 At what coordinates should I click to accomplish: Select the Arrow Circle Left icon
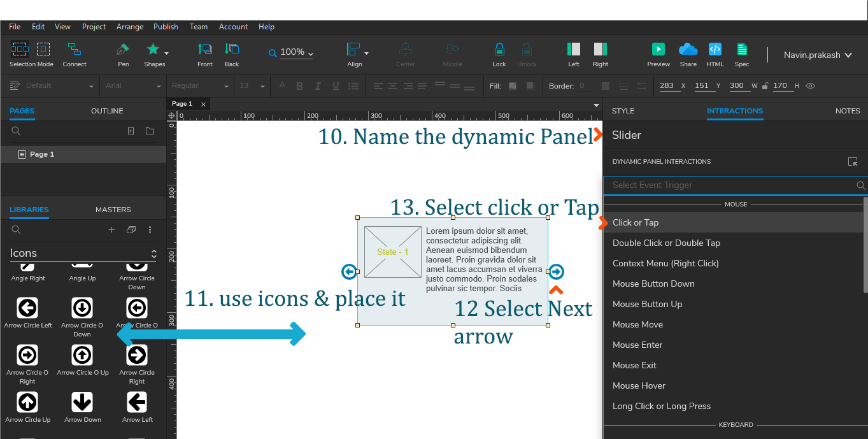27,308
